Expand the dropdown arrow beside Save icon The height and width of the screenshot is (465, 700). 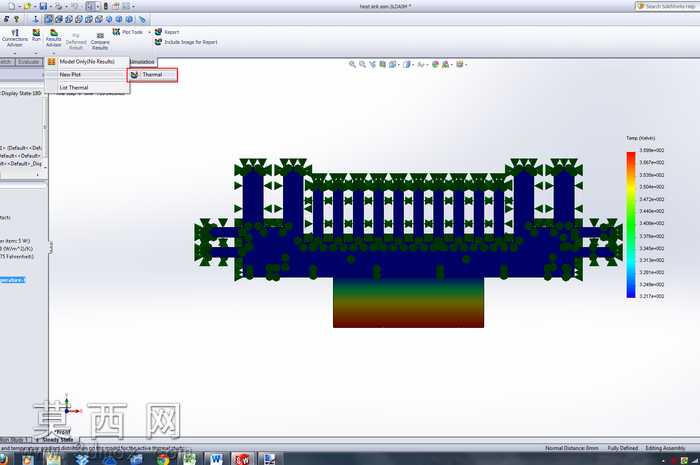click(x=51, y=7)
